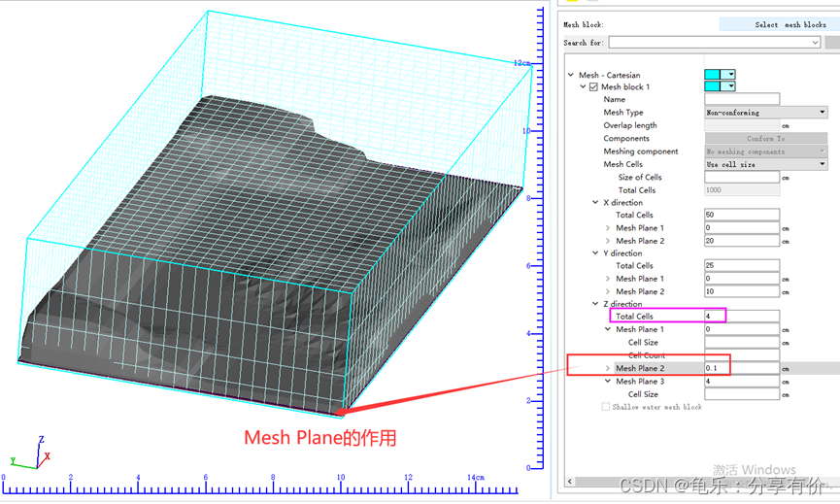Collapse Z direction Mesh Plane 3
The width and height of the screenshot is (840, 504).
point(608,382)
